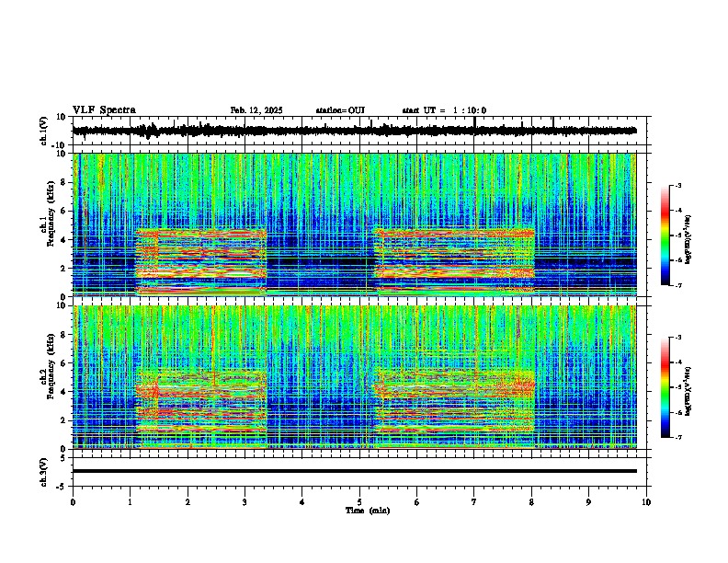This screenshot has height=563, width=728.
Task: Click time axis tick label '2'
Action: coord(188,502)
